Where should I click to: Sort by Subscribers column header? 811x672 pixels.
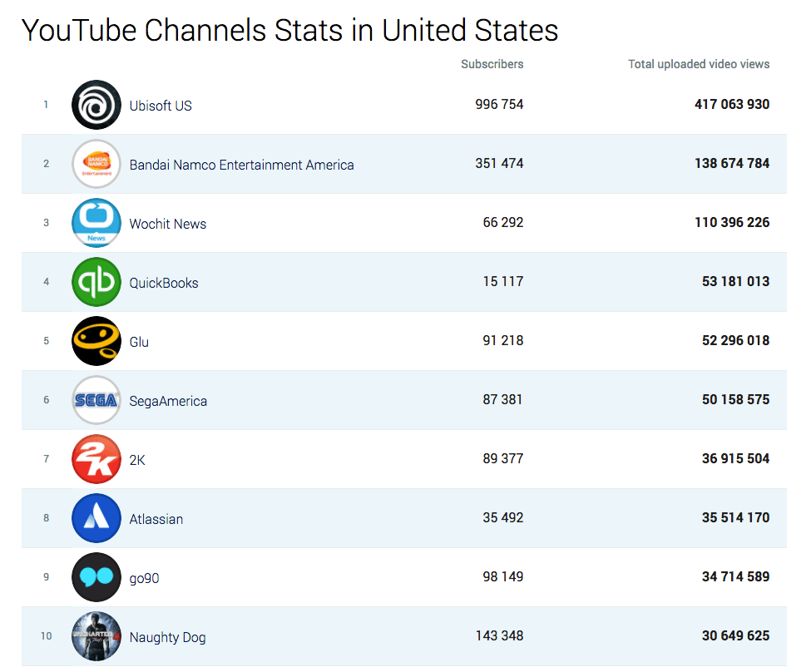click(492, 64)
